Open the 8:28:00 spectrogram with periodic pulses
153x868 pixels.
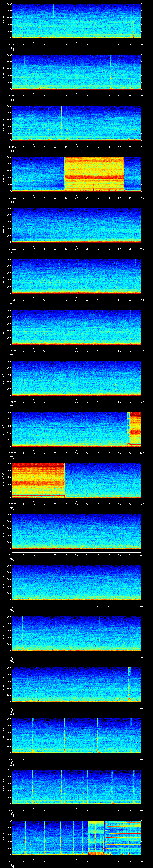pos(76,736)
